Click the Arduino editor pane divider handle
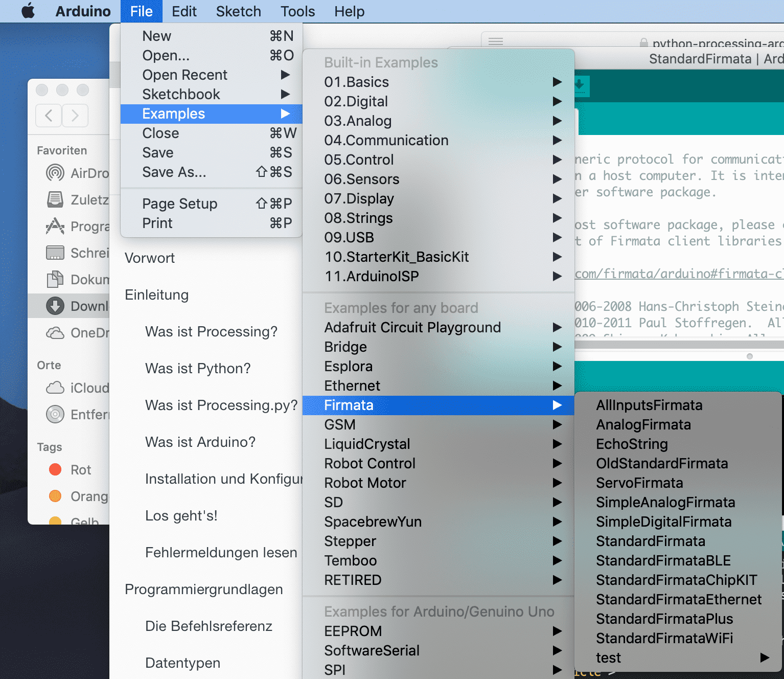Viewport: 784px width, 679px height. 750,356
